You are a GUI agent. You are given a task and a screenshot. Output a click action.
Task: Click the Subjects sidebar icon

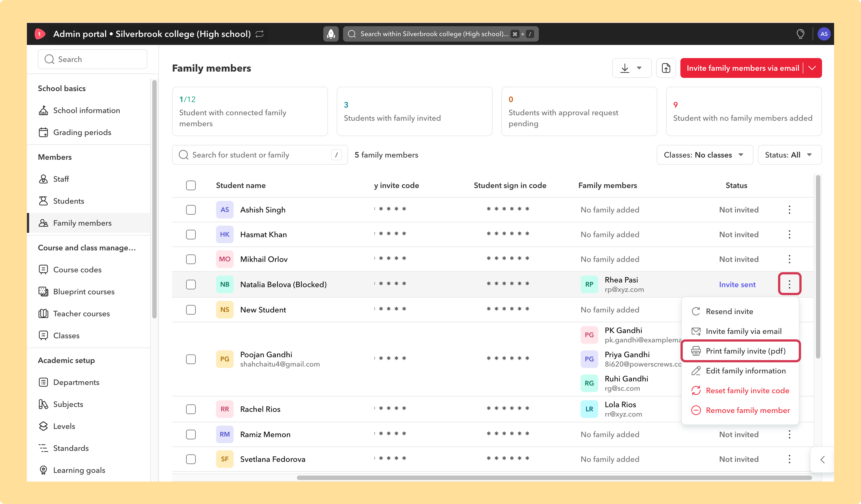(x=43, y=404)
